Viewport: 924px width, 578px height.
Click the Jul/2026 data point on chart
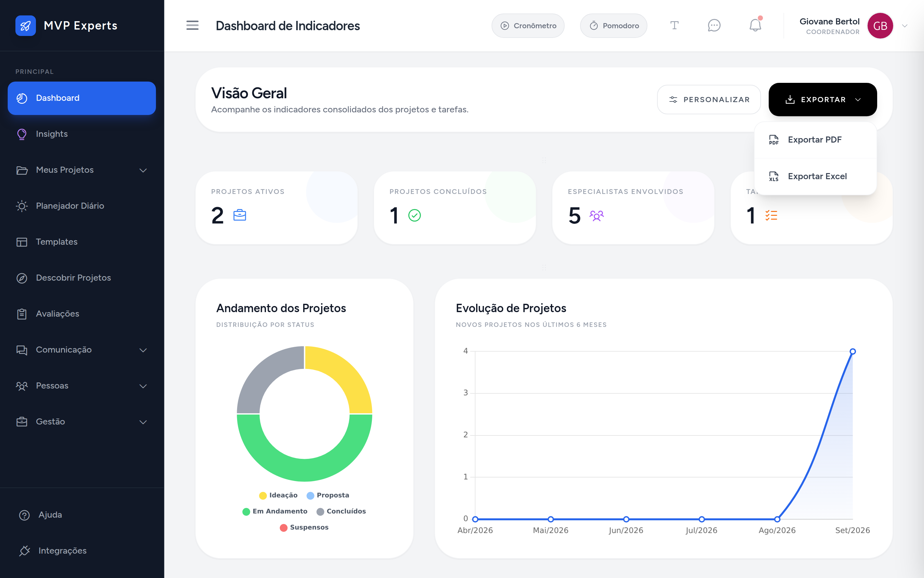point(701,519)
